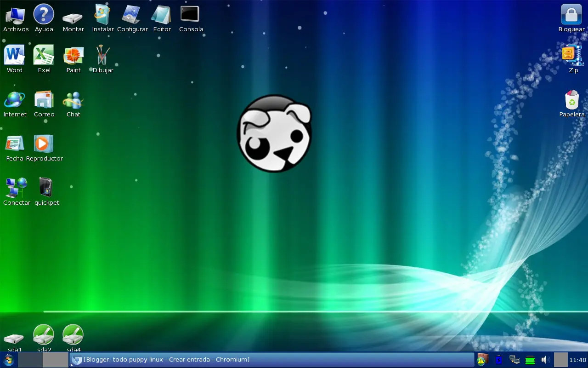This screenshot has height=368, width=588.
Task: Switch to the first virtual desktop
Action: [30, 360]
